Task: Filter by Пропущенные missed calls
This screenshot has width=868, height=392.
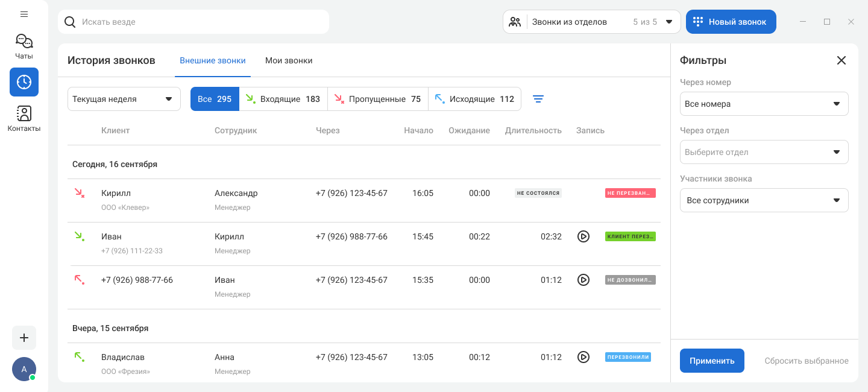Action: (x=377, y=99)
